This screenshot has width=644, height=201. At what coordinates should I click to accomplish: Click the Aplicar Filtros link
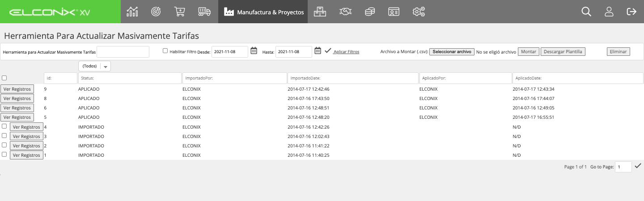pyautogui.click(x=347, y=52)
